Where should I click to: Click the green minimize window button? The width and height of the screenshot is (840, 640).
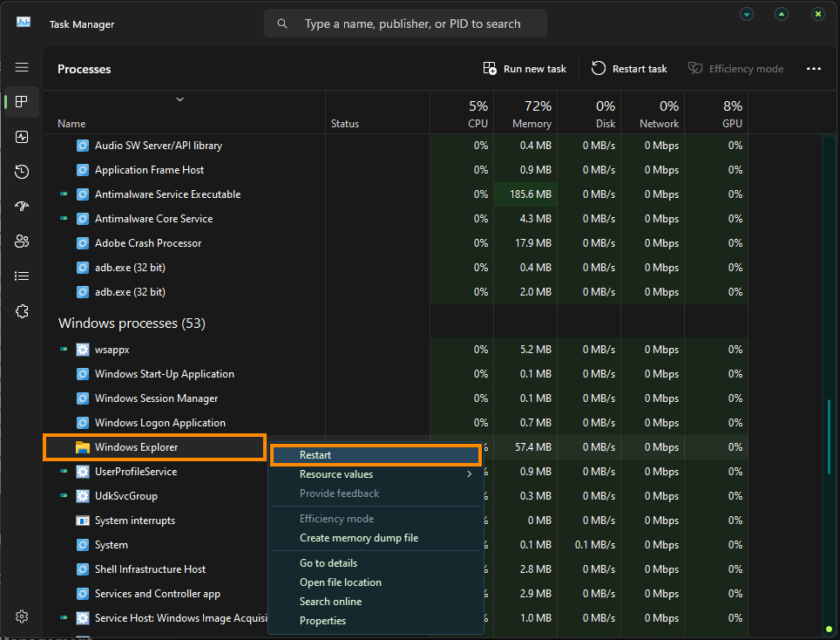click(x=746, y=14)
